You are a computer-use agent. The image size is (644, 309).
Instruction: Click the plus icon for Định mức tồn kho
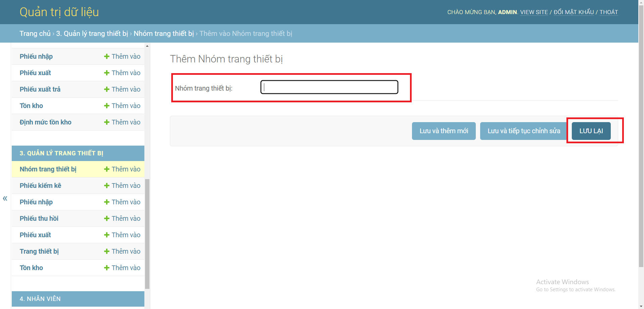[107, 122]
